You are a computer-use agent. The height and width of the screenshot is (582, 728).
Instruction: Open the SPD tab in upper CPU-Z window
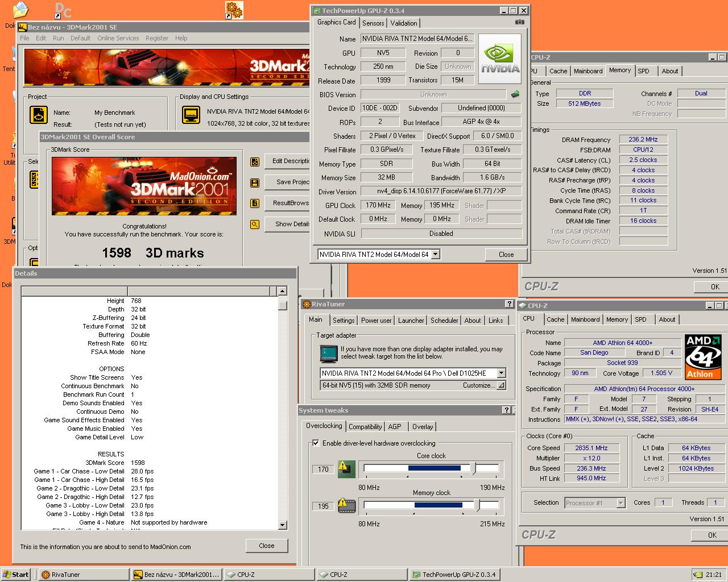tap(643, 71)
